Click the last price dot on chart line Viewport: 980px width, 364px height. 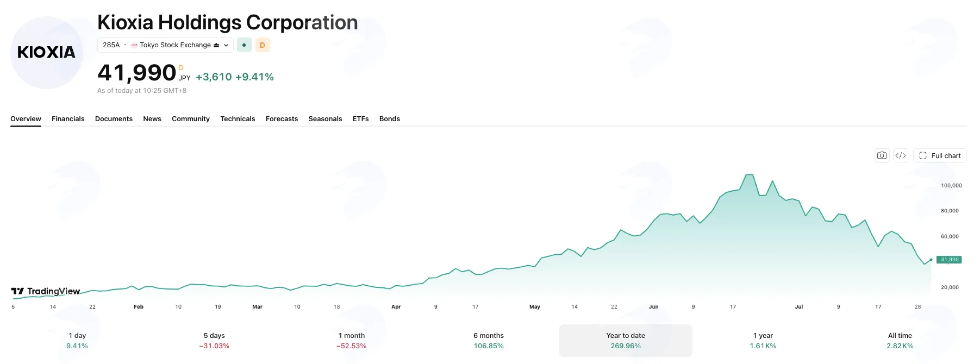pos(931,260)
